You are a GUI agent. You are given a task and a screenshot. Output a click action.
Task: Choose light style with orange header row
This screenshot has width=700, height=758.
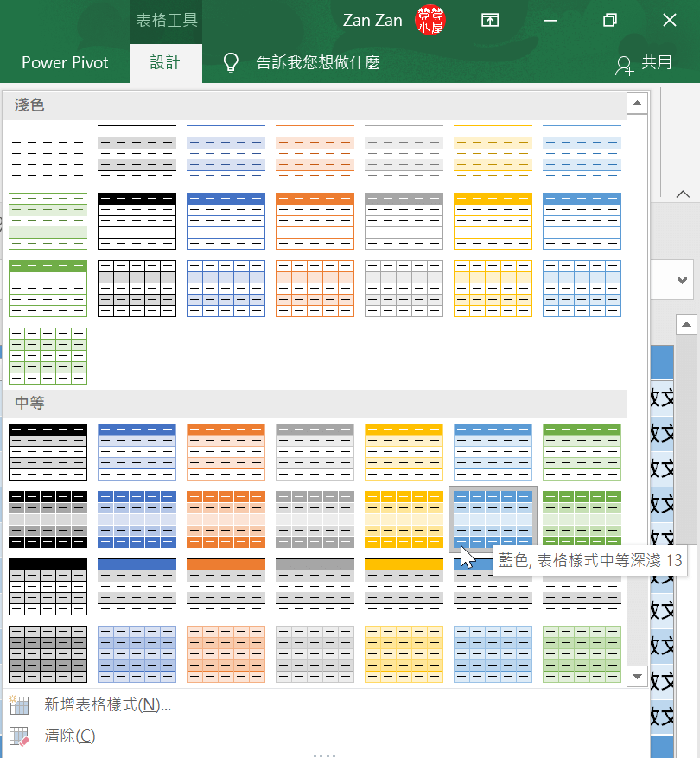315,221
